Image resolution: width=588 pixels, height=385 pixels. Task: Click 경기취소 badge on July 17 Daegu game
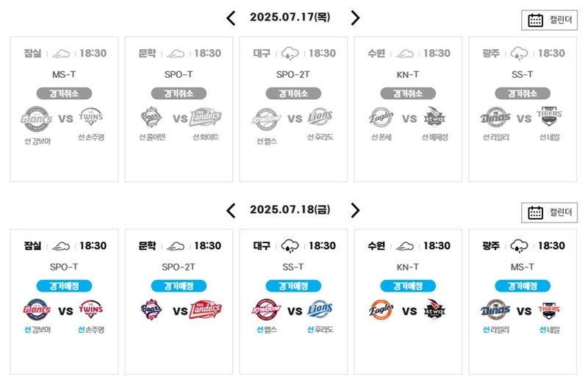click(x=293, y=93)
